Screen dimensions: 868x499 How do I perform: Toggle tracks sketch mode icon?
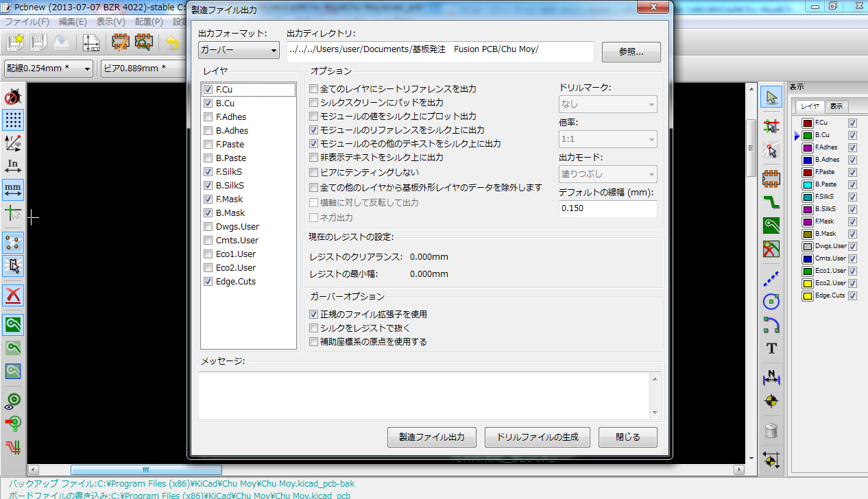[13, 447]
